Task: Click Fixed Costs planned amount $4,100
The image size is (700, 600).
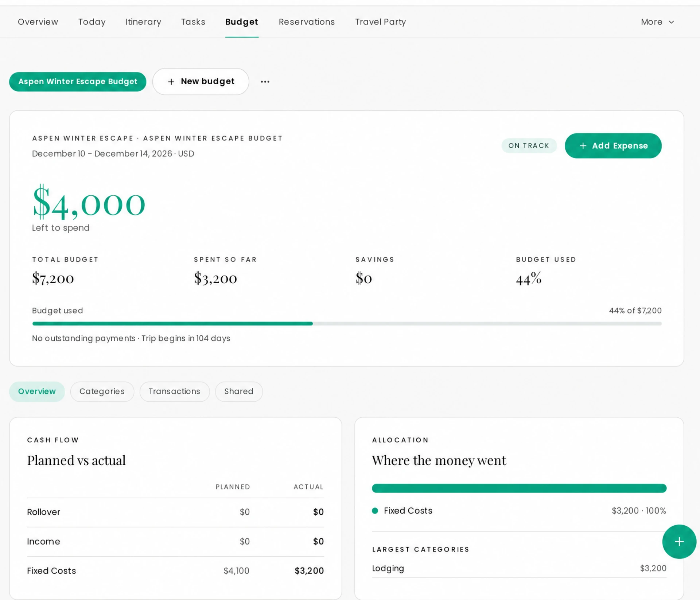Action: 237,571
